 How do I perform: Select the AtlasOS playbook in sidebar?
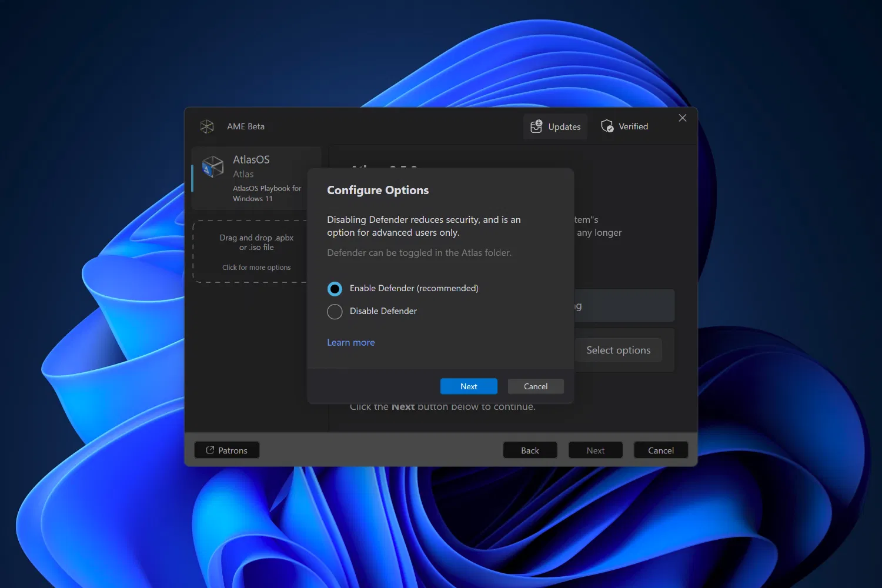point(256,178)
